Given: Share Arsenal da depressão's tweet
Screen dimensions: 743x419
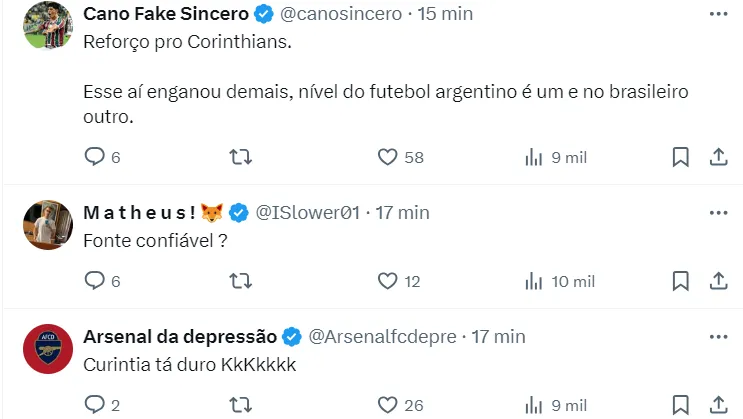Looking at the screenshot, I should click(x=718, y=405).
